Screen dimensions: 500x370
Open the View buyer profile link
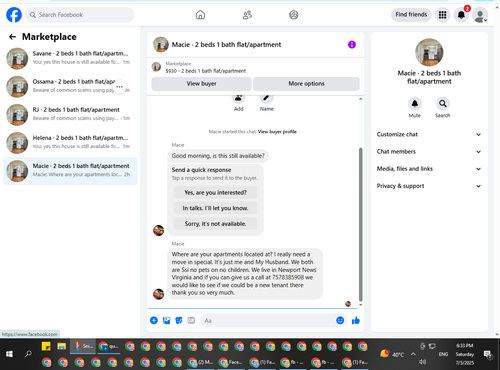point(277,132)
